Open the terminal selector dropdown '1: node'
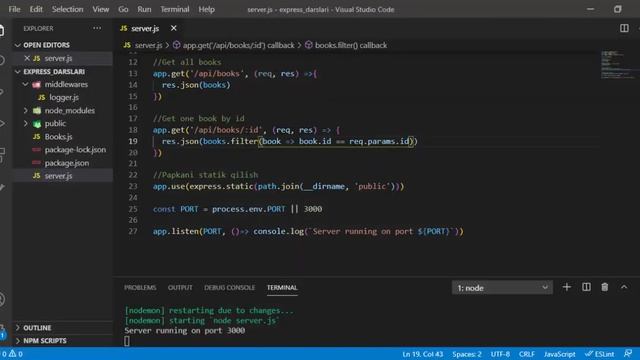The height and width of the screenshot is (360, 640). (x=502, y=287)
